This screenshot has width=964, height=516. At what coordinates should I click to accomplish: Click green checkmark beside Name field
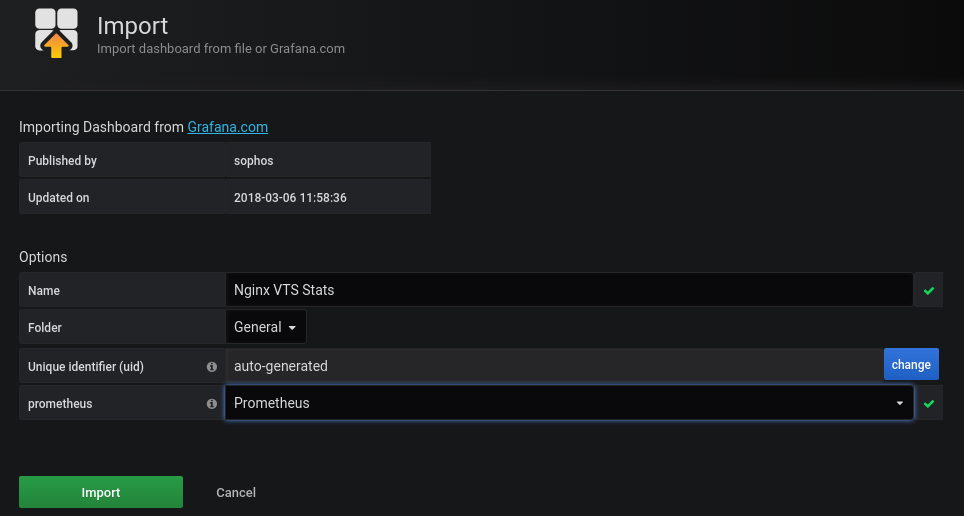929,291
